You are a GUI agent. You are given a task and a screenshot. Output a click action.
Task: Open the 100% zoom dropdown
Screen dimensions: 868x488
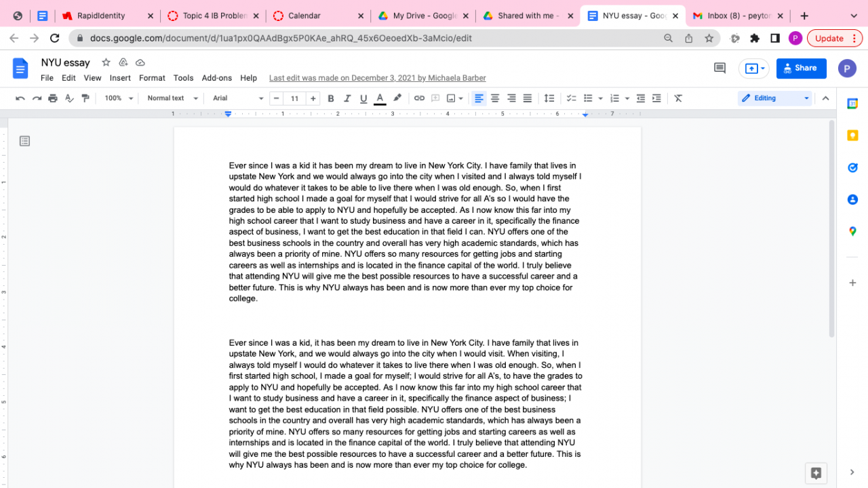click(x=118, y=98)
